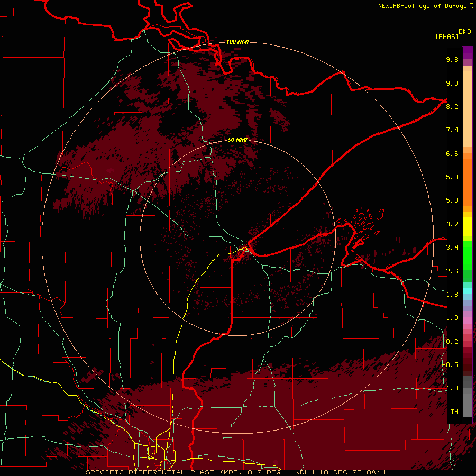Click the 4.2 value on the color scale
The width and height of the screenshot is (476, 476).
[x=452, y=224]
